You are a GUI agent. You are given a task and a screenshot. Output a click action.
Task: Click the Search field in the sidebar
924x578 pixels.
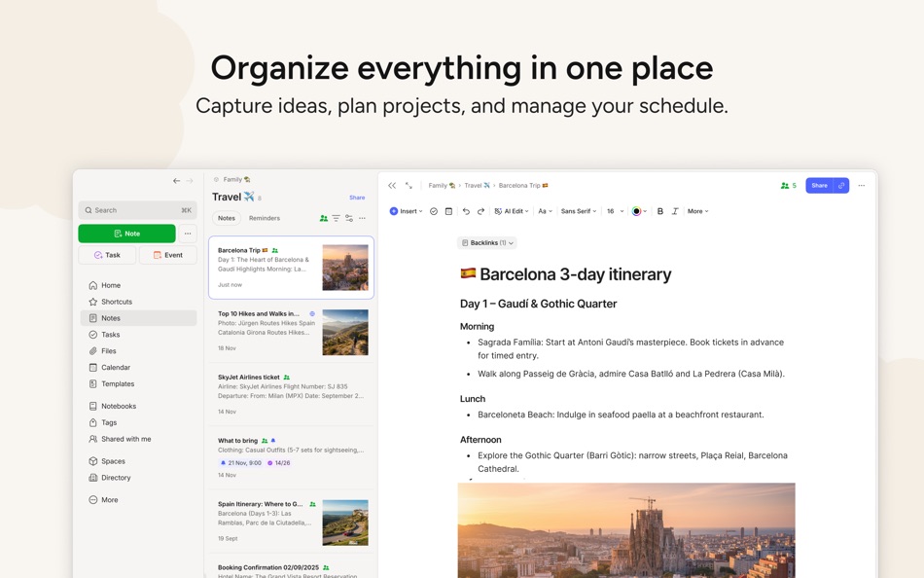[x=136, y=210]
